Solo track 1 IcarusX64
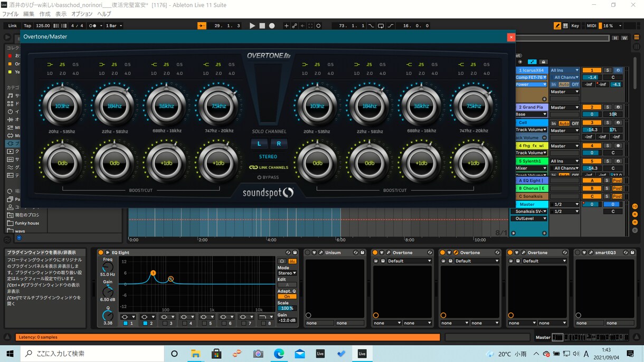Viewport: 644px width, 362px height. point(608,70)
